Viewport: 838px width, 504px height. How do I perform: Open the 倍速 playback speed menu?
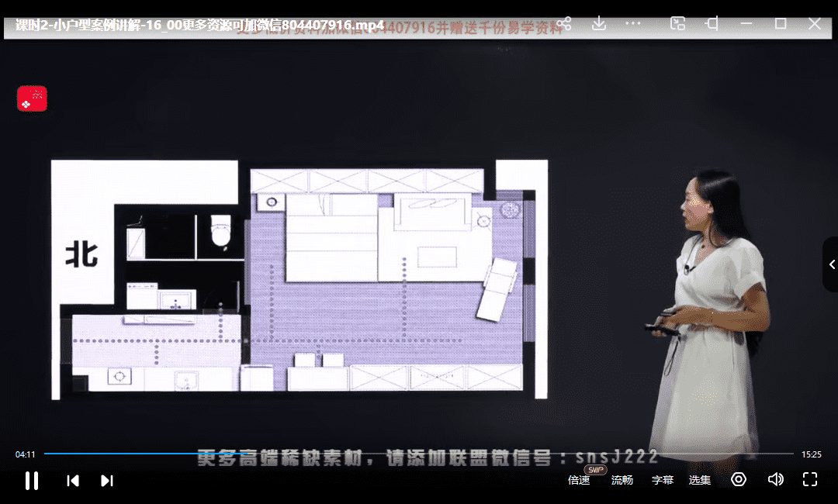tap(579, 480)
